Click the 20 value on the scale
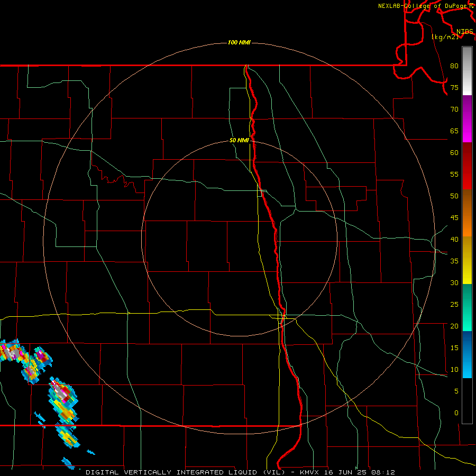 pyautogui.click(x=454, y=326)
